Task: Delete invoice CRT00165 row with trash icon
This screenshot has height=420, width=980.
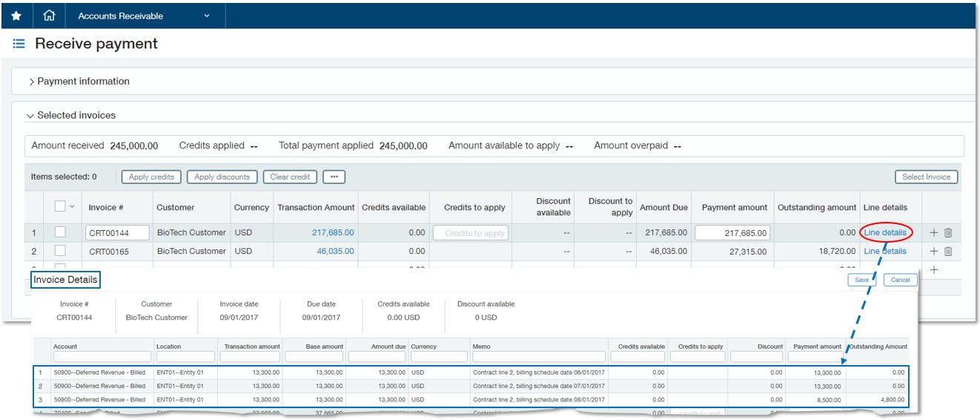Action: (948, 252)
